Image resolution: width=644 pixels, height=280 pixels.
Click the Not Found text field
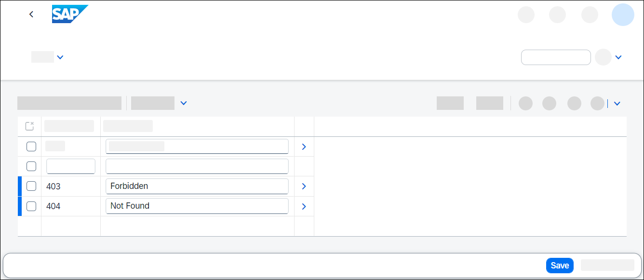coord(197,206)
